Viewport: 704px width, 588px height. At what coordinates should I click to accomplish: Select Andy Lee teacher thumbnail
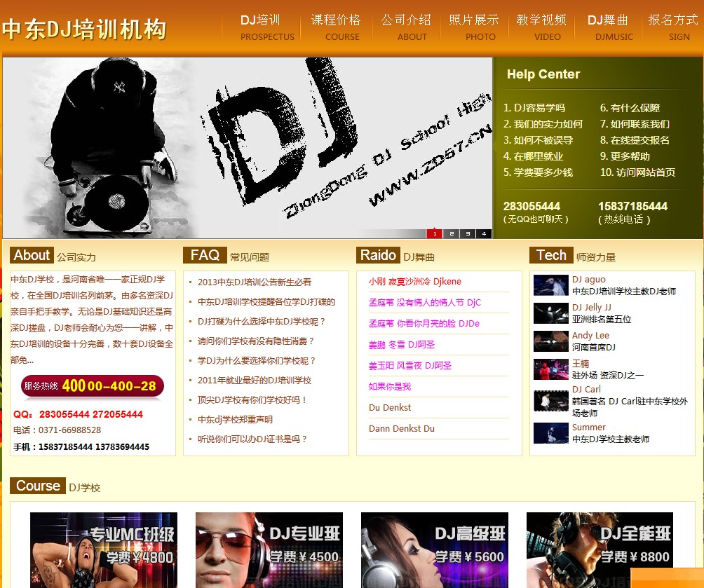point(550,341)
